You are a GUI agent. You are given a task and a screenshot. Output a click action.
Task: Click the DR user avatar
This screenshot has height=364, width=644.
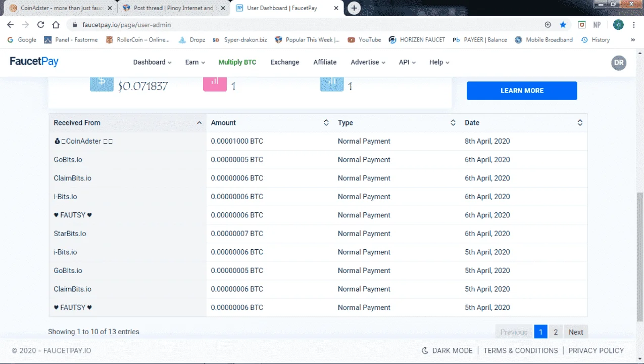(619, 63)
